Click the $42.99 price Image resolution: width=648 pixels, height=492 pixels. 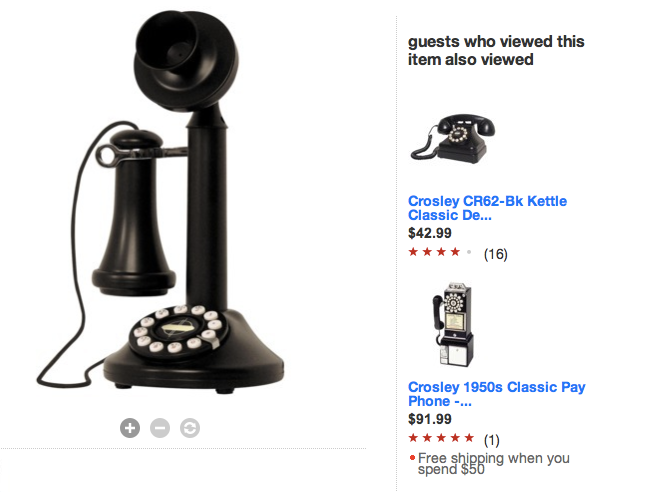[430, 233]
